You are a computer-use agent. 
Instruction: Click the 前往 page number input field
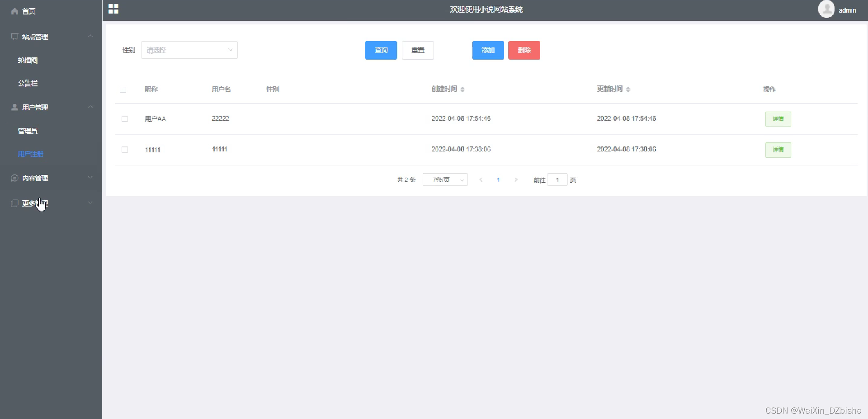(558, 180)
